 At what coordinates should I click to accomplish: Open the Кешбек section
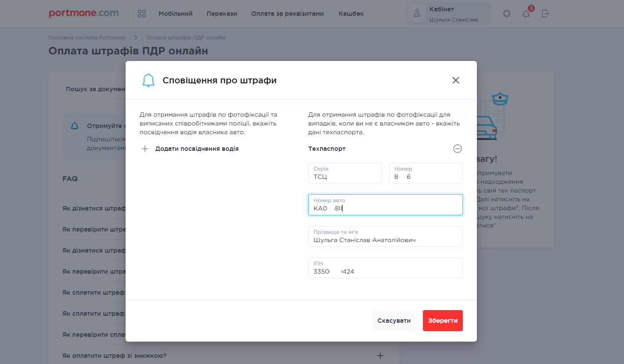[x=351, y=14]
